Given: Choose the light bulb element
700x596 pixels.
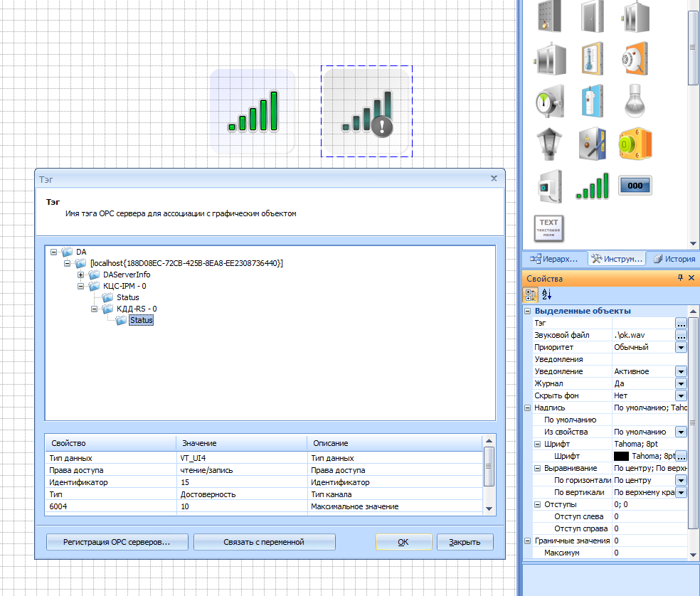Looking at the screenshot, I should [633, 100].
